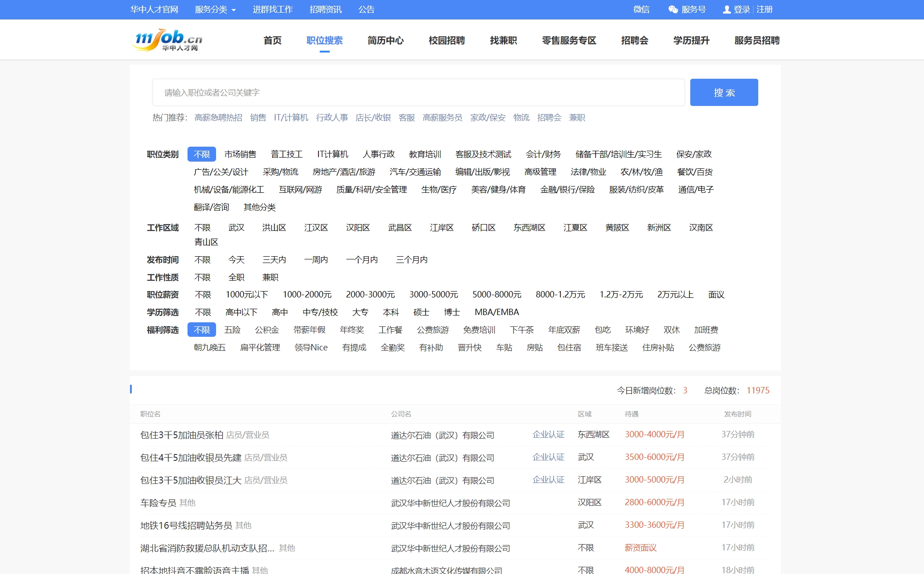This screenshot has width=924, height=574.
Task: Click the WeChat 服务号 icon
Action: click(673, 10)
